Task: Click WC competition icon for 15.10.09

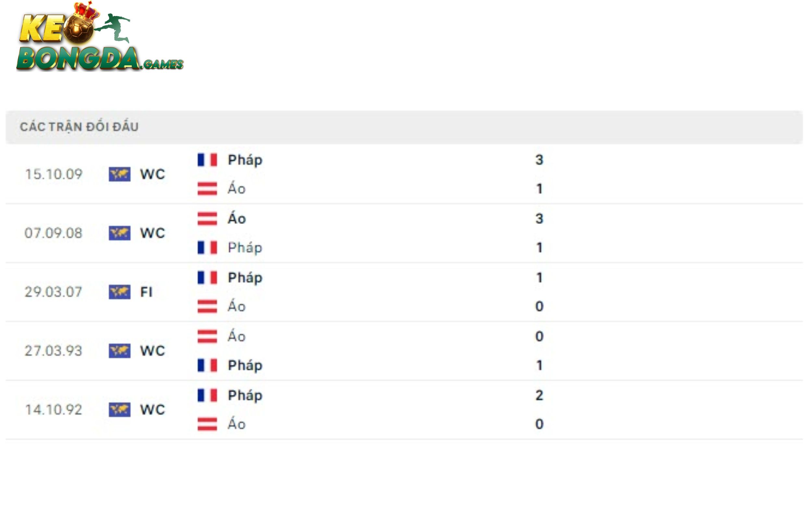Action: pyautogui.click(x=120, y=175)
